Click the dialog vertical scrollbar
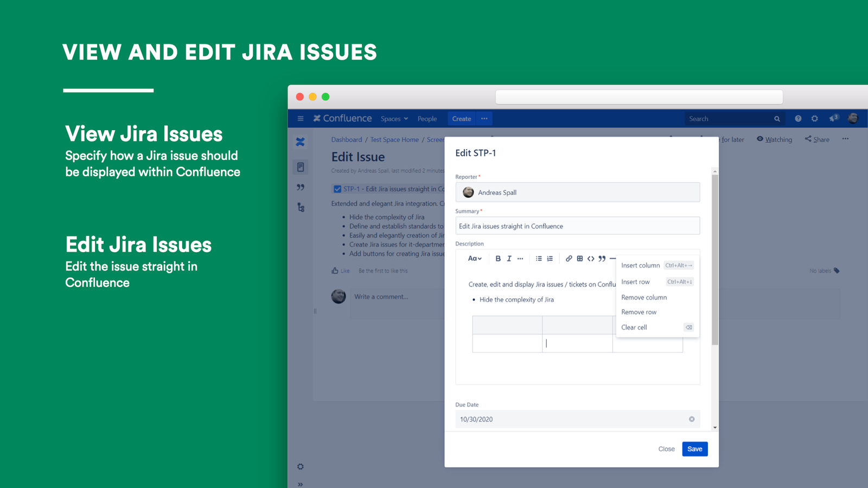Viewport: 868px width, 488px height. coord(715,260)
